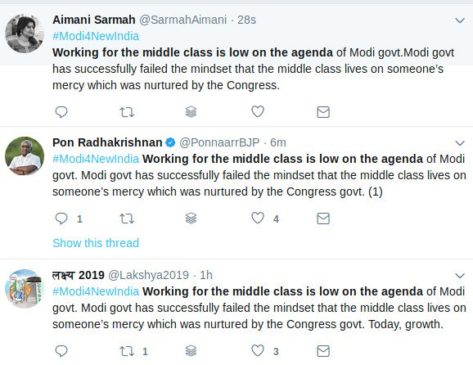Open #Modi4NewIndia hashtag in Aimani's tweet
The image size is (473, 365).
(96, 36)
